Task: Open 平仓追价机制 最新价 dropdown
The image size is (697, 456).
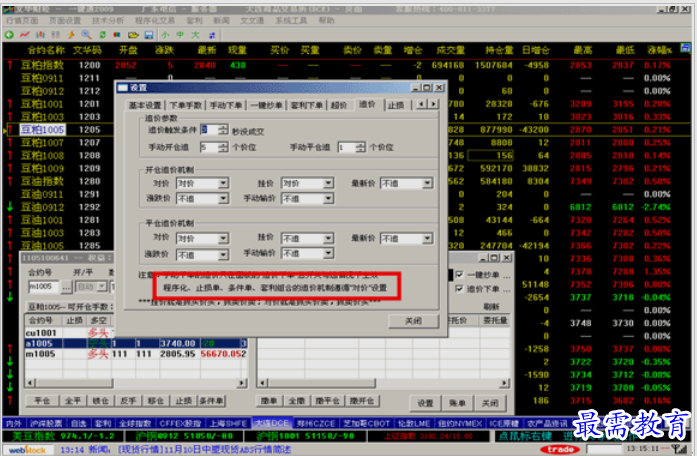Action: 406,239
